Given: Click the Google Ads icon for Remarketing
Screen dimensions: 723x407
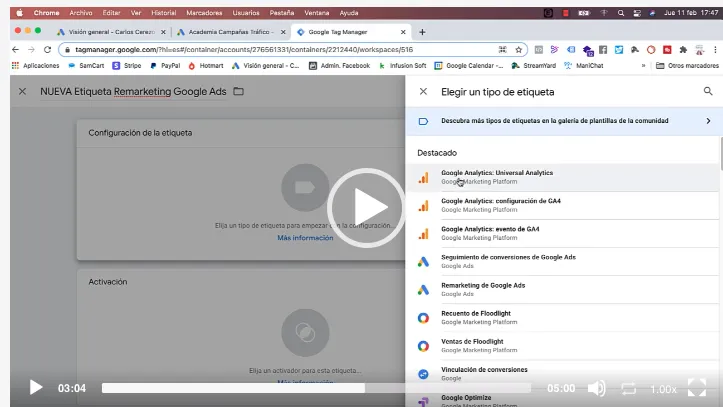Looking at the screenshot, I should (x=423, y=290).
